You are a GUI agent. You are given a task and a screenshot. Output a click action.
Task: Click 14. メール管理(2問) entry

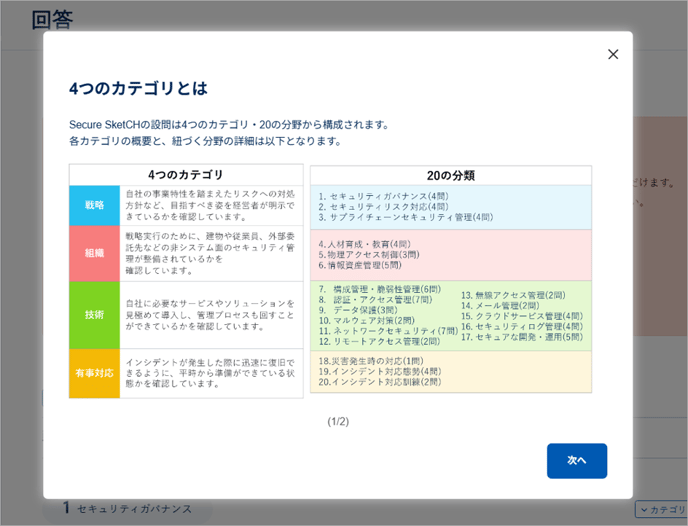point(500,306)
